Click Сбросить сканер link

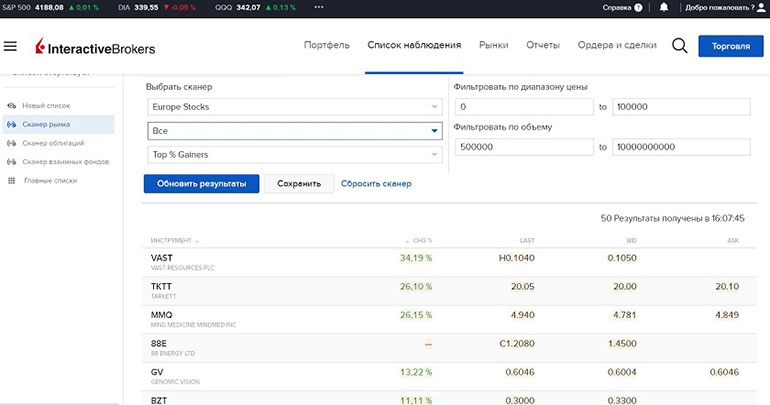[376, 184]
